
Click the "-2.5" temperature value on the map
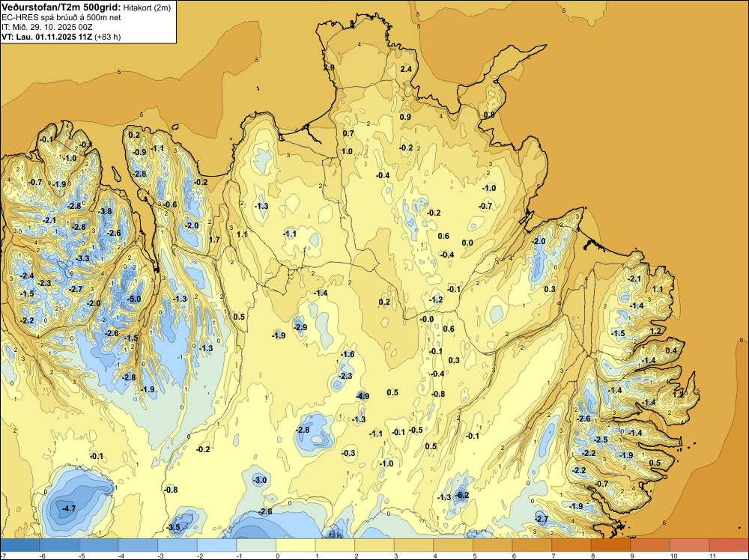point(601,439)
